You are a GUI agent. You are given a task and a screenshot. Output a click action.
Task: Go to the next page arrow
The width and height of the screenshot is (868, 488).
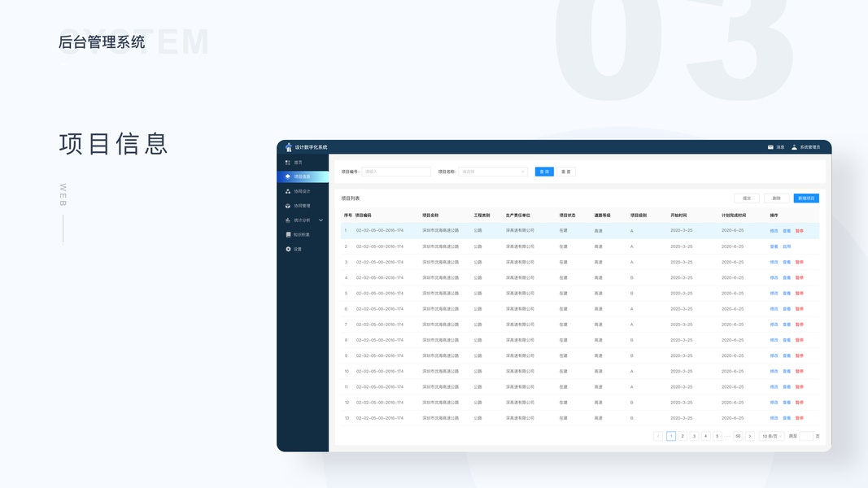pos(750,436)
